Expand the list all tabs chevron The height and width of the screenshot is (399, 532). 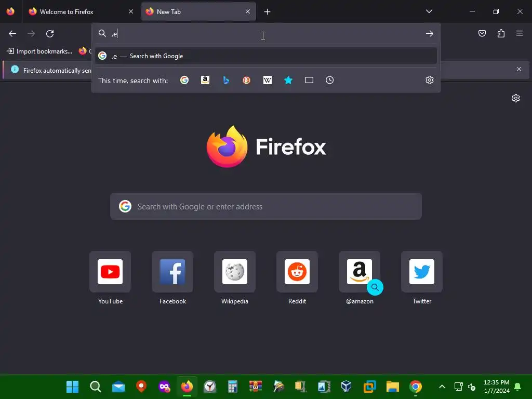pos(429,11)
